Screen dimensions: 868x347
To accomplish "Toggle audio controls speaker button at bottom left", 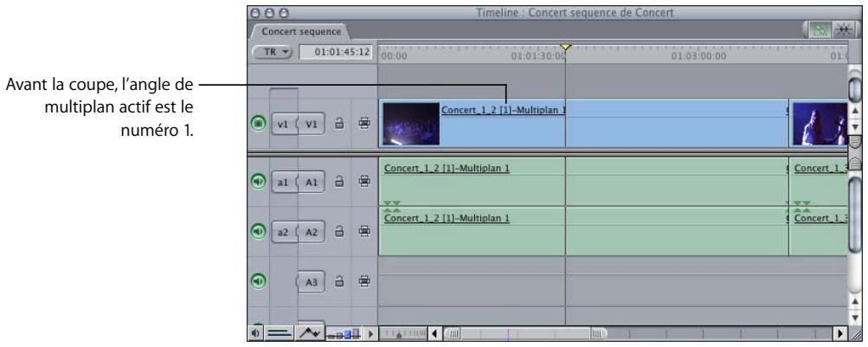I will (x=256, y=333).
